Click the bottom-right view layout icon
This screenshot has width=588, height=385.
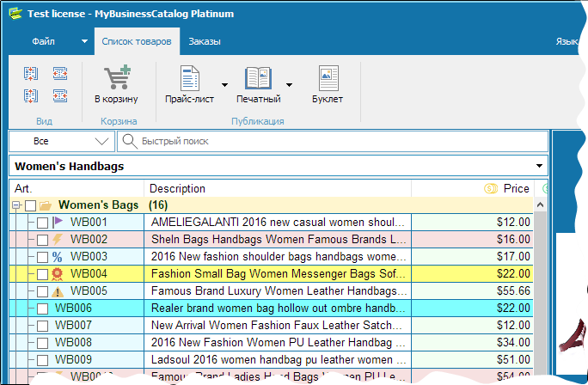(x=60, y=95)
